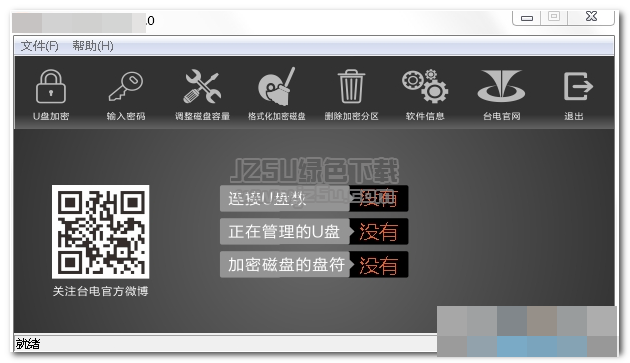The height and width of the screenshot is (363, 630).
Task: Select the 正在管理的U盘 label
Action: pyautogui.click(x=284, y=232)
